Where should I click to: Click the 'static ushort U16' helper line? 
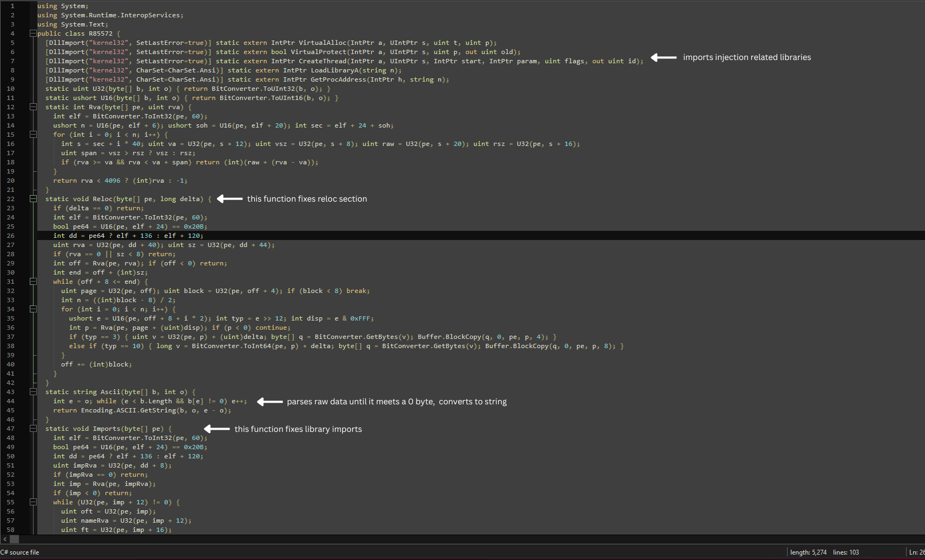coord(192,98)
